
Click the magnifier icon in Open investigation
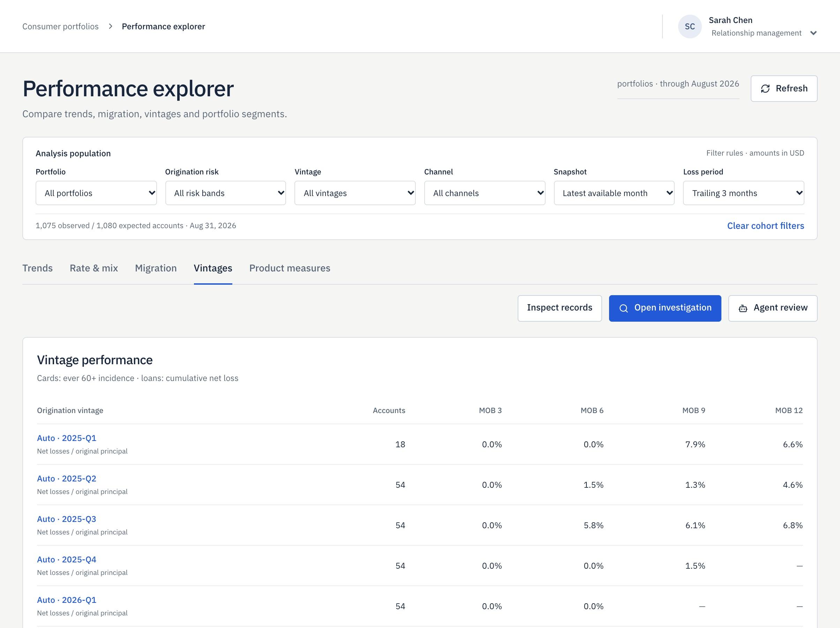[x=623, y=308]
